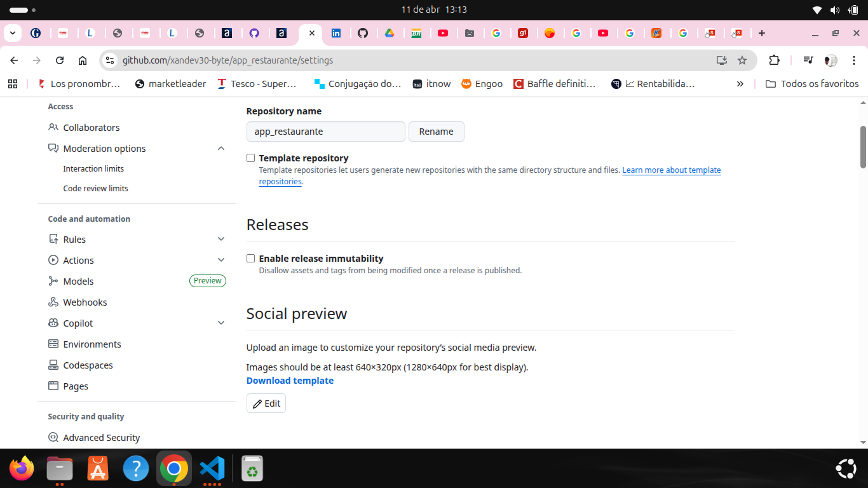This screenshot has height=488, width=868.
Task: Click the Edit social preview button
Action: pyautogui.click(x=266, y=403)
